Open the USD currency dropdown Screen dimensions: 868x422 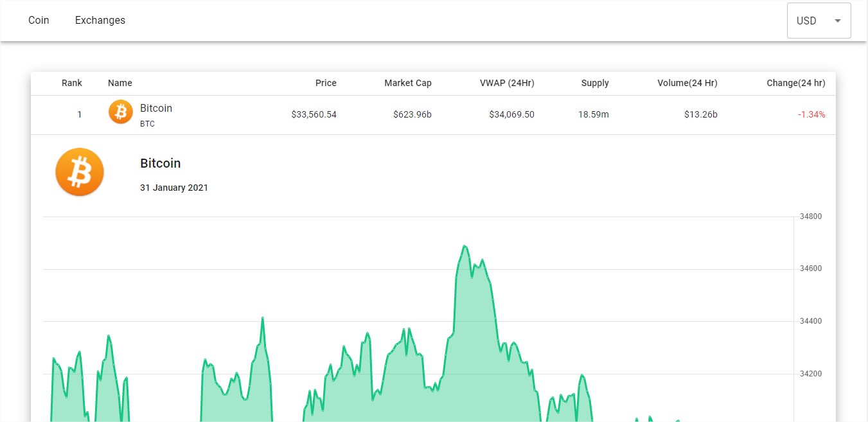(x=819, y=21)
